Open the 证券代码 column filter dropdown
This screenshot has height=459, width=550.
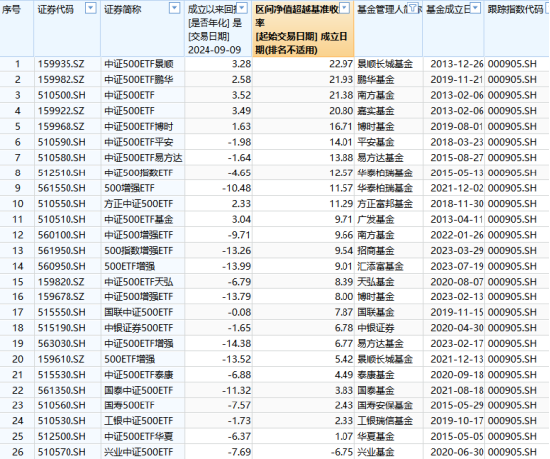click(91, 8)
